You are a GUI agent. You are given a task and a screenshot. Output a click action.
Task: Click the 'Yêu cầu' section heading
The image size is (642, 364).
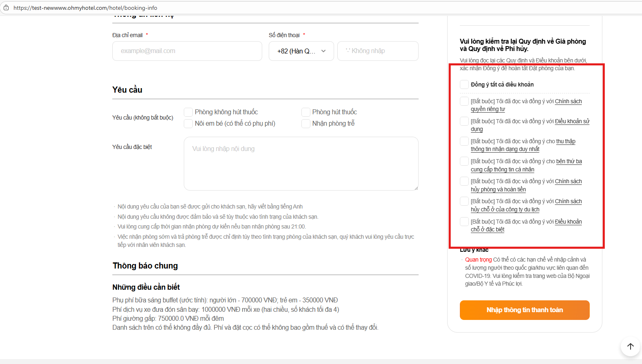(x=127, y=90)
